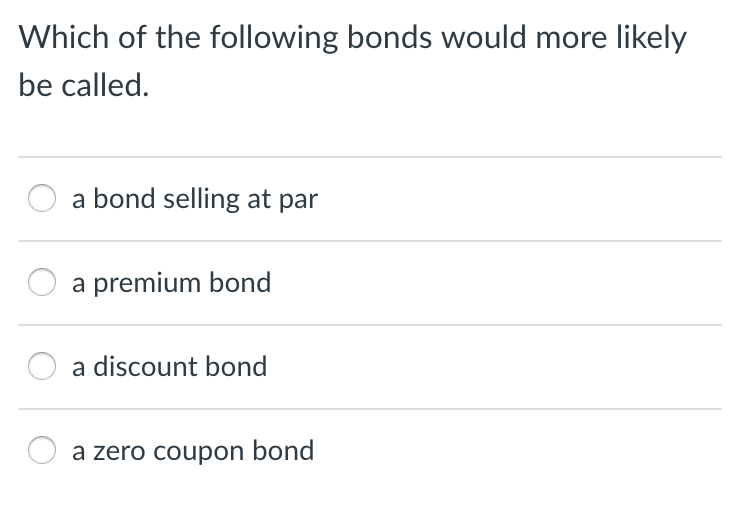Click the word 'selling' in the first option
The width and height of the screenshot is (740, 520).
pyautogui.click(x=202, y=199)
